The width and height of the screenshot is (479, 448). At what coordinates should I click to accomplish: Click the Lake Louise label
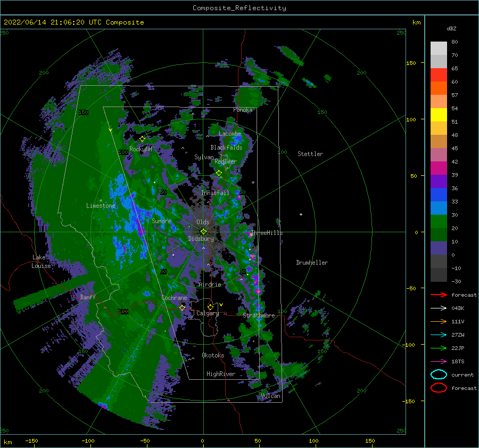tap(41, 262)
